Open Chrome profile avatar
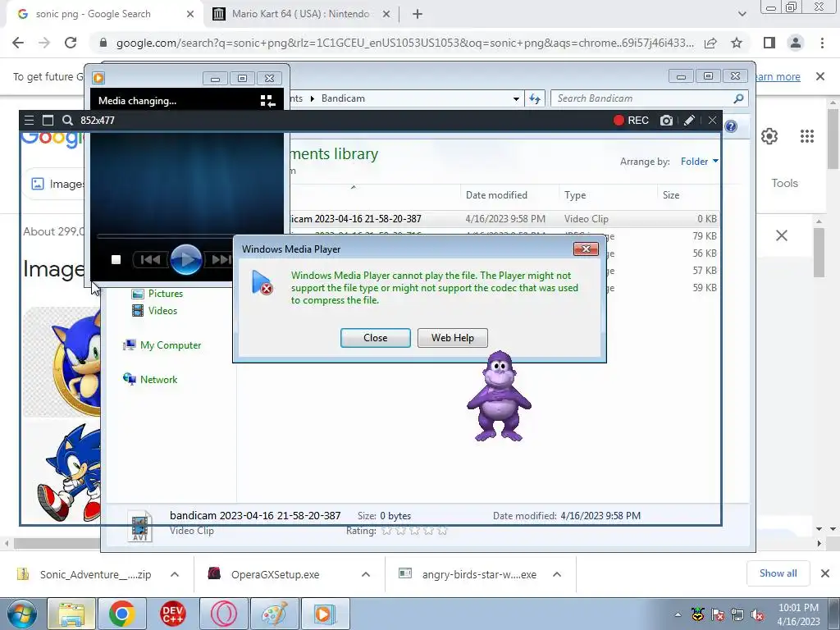This screenshot has width=840, height=630. coord(796,43)
